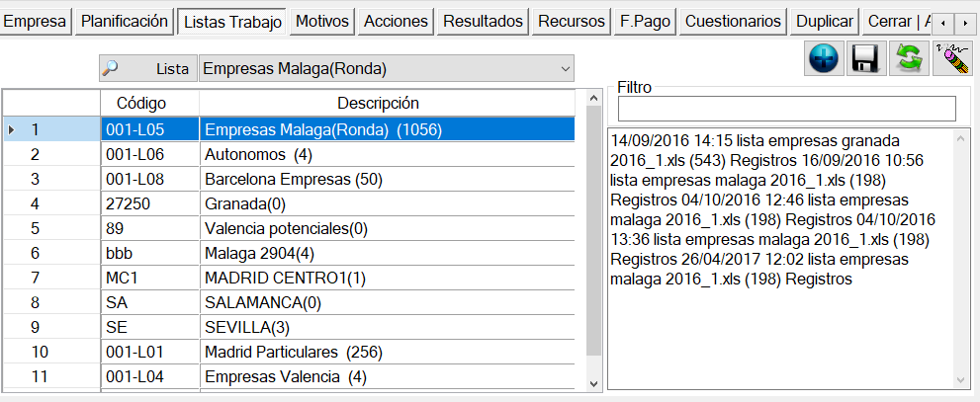
Task: Open the Lista dropdown showing Empresas Malaga(Ronda)
Action: coord(387,69)
